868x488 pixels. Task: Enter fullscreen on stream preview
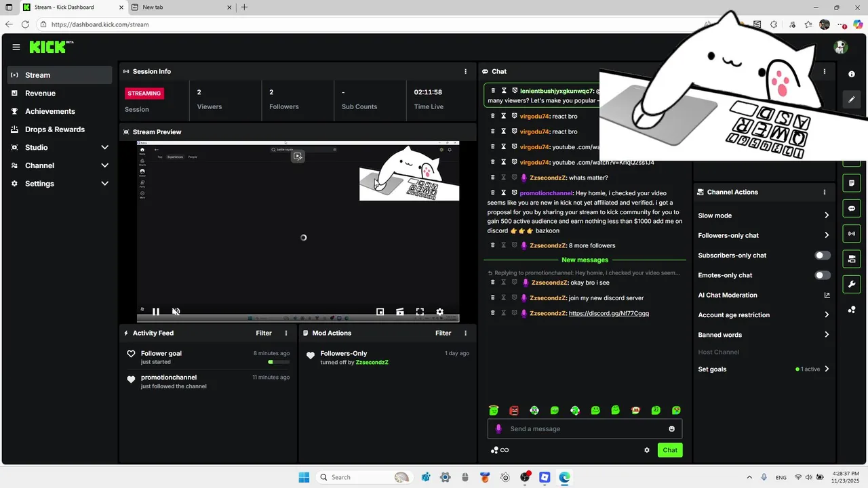tap(420, 312)
